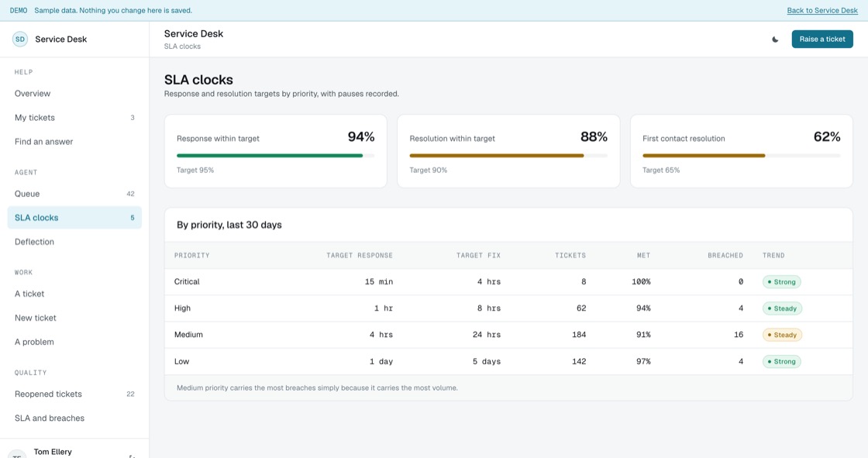
Task: Click the 5 days target fix cell
Action: pyautogui.click(x=487, y=362)
